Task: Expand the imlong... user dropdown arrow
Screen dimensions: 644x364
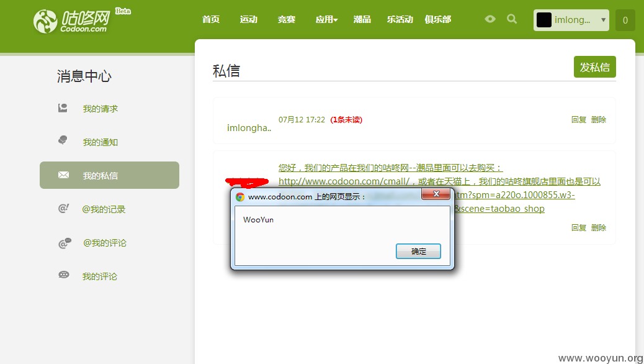Action: click(603, 20)
